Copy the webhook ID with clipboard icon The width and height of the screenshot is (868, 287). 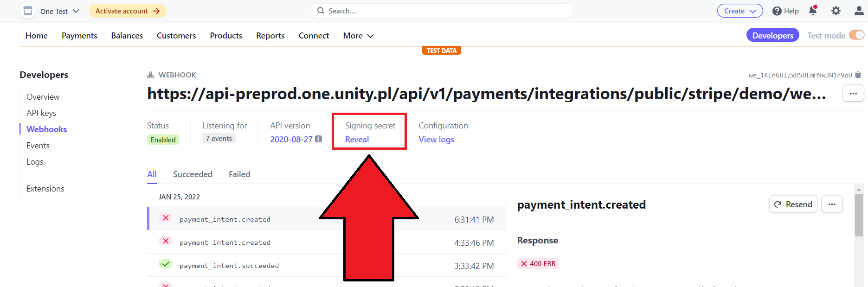pyautogui.click(x=858, y=75)
